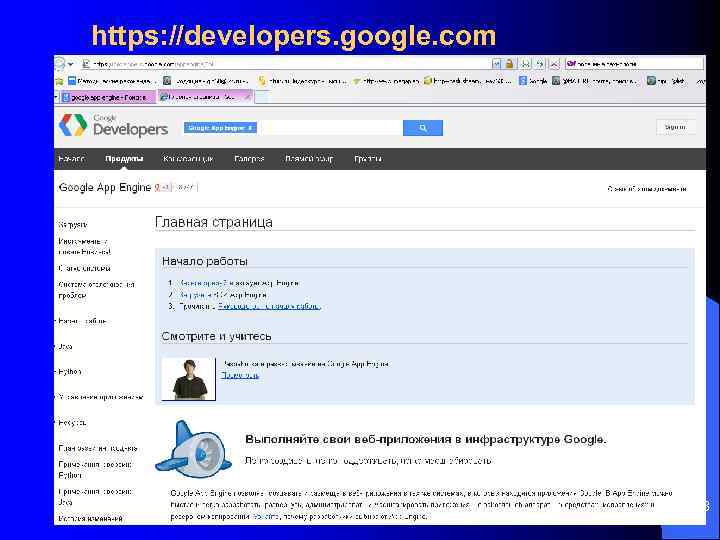
Task: Click the Google Developers logo
Action: click(x=113, y=125)
